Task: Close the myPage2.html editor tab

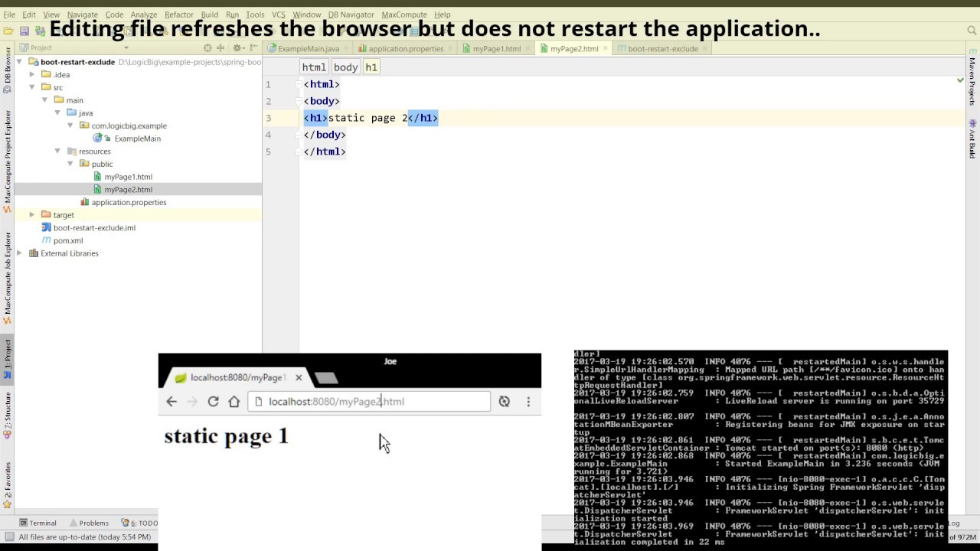Action: point(605,49)
